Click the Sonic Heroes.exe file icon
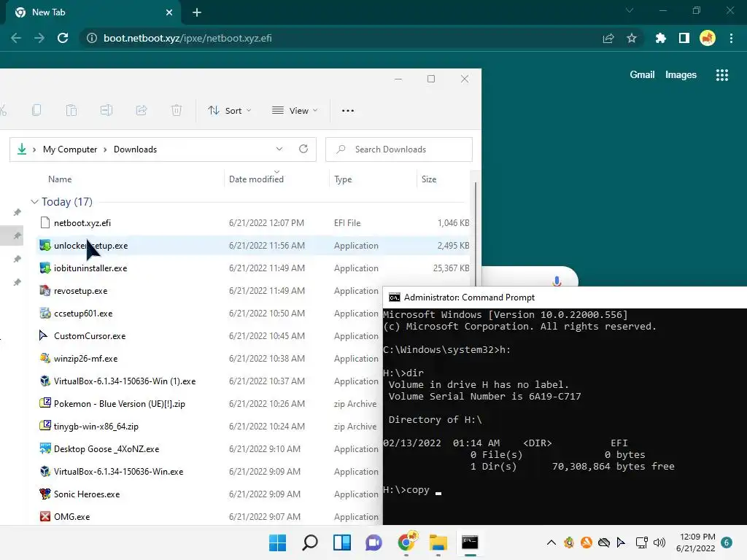The image size is (747, 560). [44, 494]
